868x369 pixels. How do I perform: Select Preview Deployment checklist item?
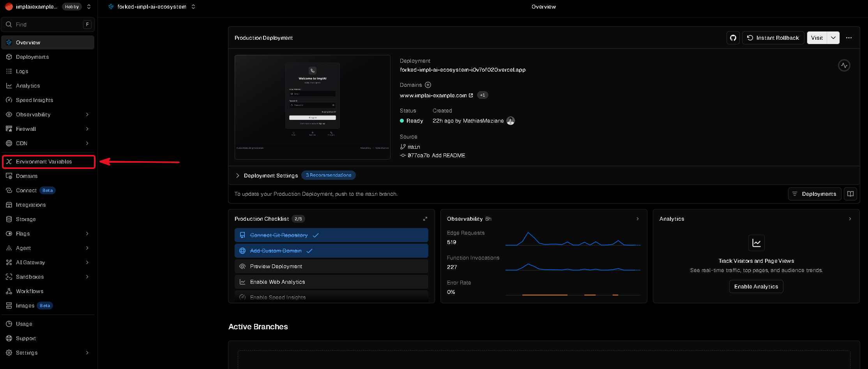click(x=331, y=266)
